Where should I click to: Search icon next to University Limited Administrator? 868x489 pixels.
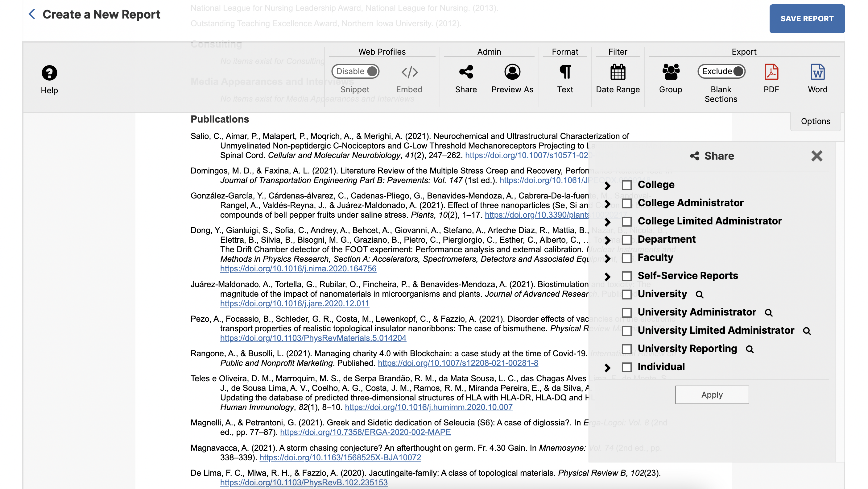tap(807, 331)
